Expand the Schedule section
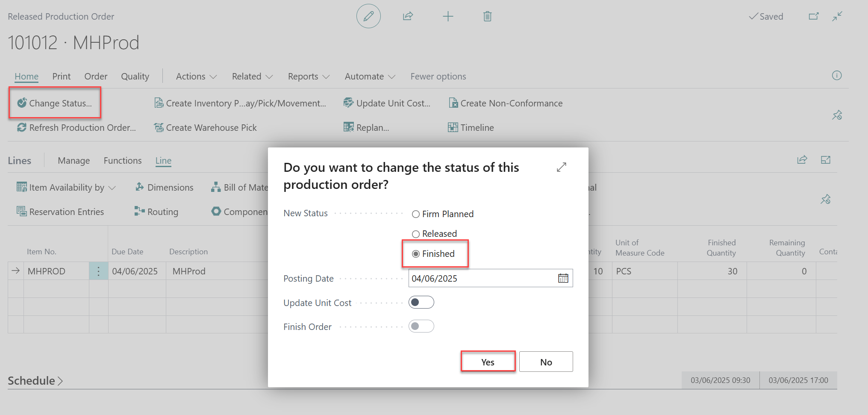 (x=35, y=380)
